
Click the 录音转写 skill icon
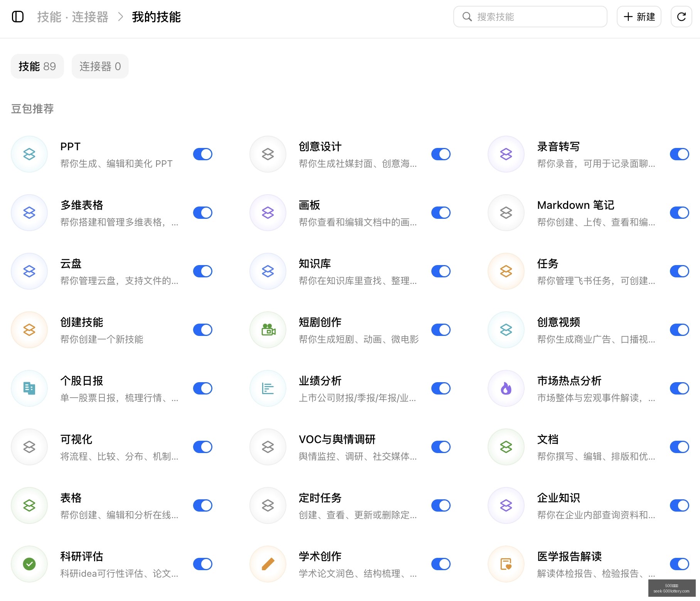click(x=506, y=154)
